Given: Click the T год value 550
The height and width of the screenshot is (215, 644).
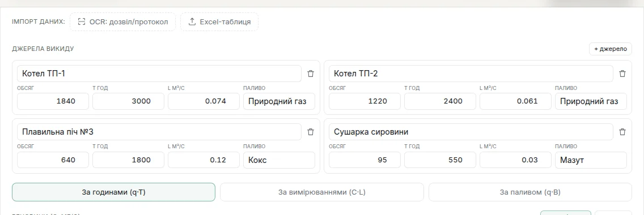Looking at the screenshot, I should [440, 160].
